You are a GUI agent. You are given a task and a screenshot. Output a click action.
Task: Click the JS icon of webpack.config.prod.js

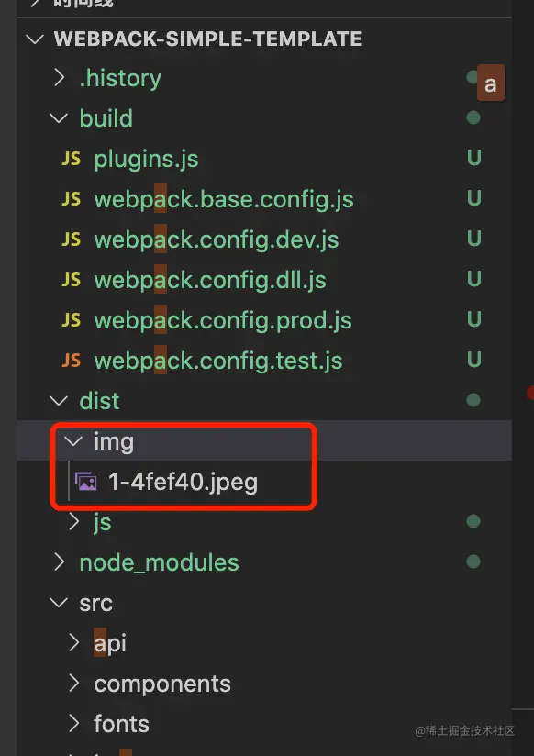tap(72, 320)
